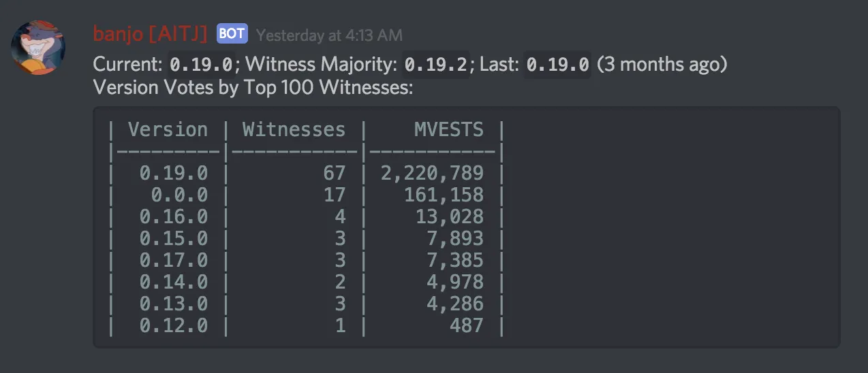Image resolution: width=868 pixels, height=373 pixels.
Task: Select Last version code value 0.19.0
Action: (x=557, y=65)
